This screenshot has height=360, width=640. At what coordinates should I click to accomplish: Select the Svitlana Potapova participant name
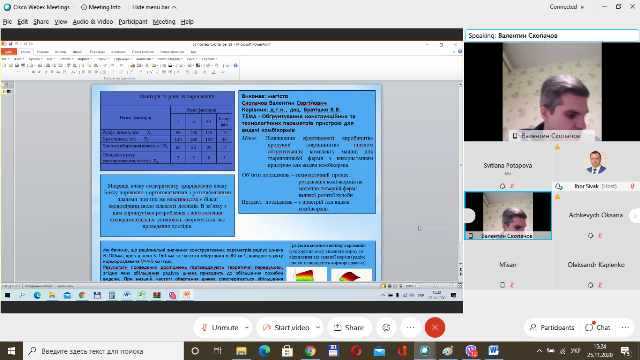click(x=508, y=165)
